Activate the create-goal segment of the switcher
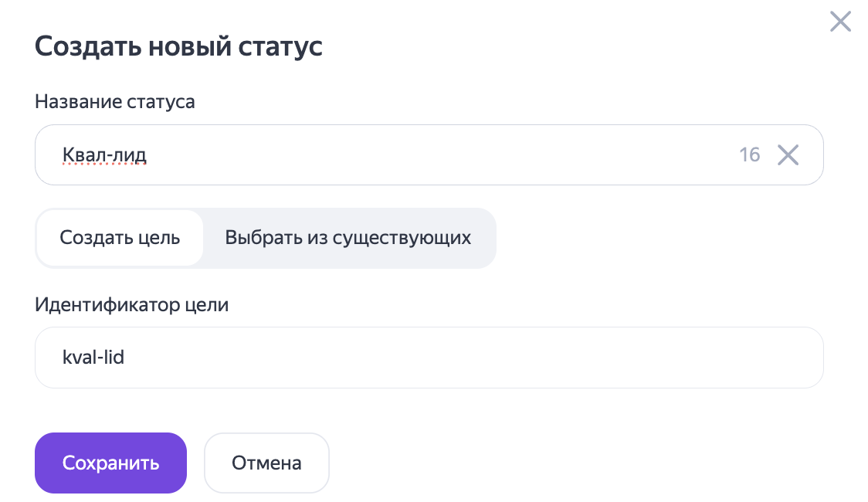 (120, 238)
